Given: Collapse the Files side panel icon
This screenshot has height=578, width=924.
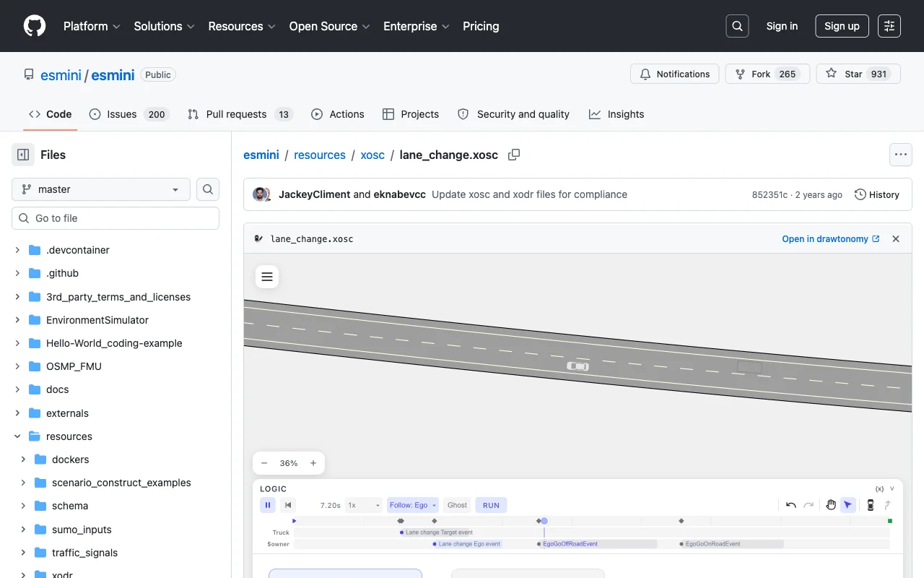Looking at the screenshot, I should pyautogui.click(x=23, y=155).
